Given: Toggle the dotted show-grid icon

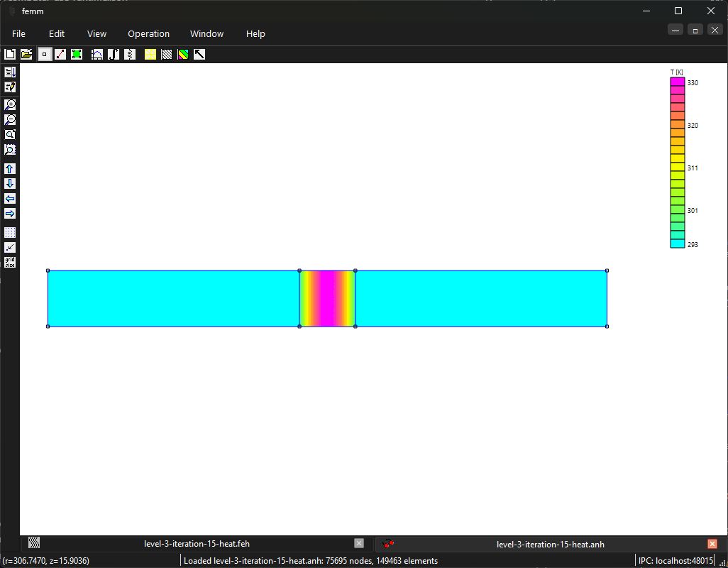Looking at the screenshot, I should tap(10, 232).
